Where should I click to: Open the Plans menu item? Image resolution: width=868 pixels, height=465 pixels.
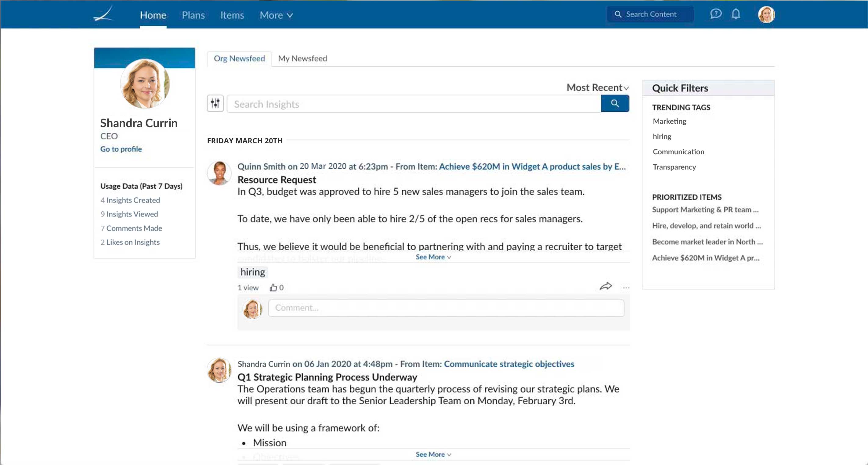click(x=193, y=15)
